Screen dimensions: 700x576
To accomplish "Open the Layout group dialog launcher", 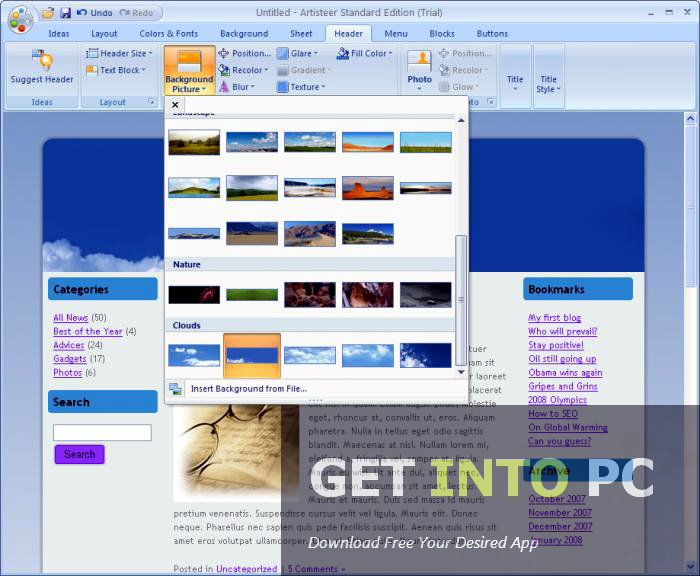I will click(151, 102).
